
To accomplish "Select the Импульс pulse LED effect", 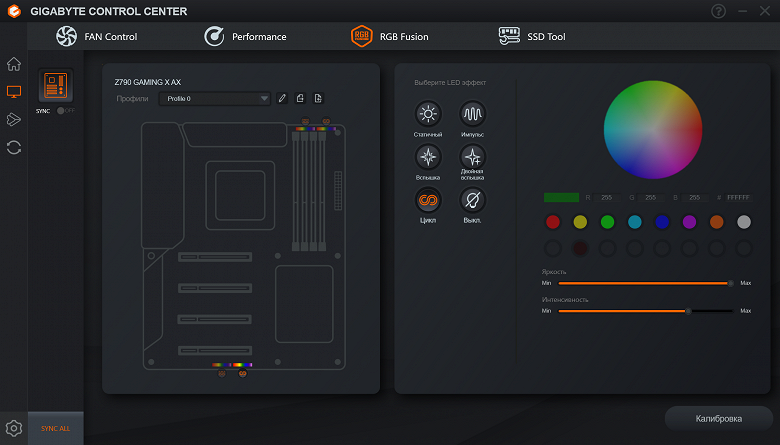I will (472, 114).
